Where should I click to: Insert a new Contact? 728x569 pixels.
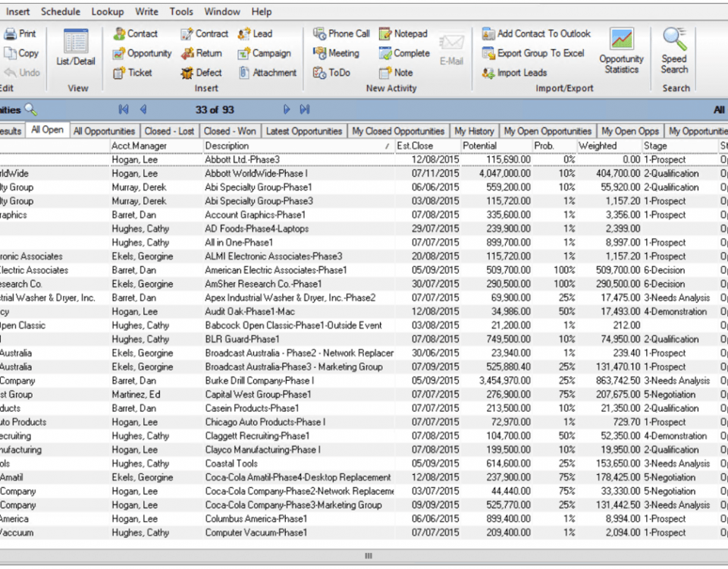[x=136, y=33]
